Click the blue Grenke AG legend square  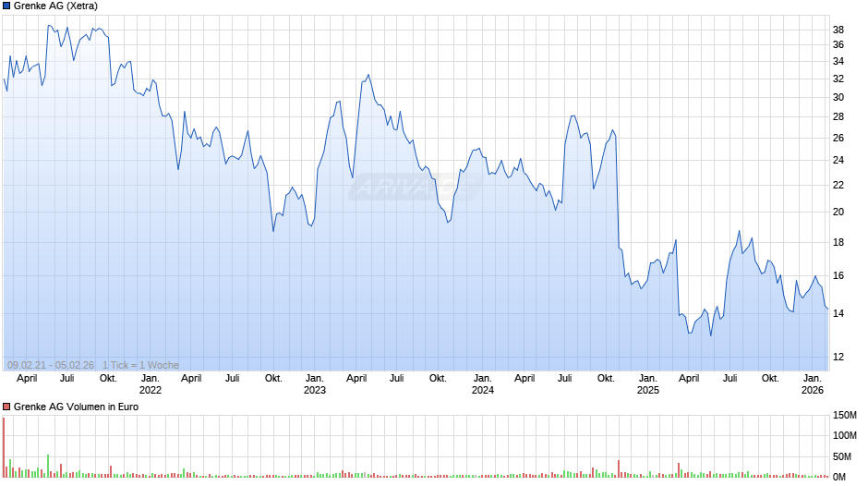(x=6, y=6)
